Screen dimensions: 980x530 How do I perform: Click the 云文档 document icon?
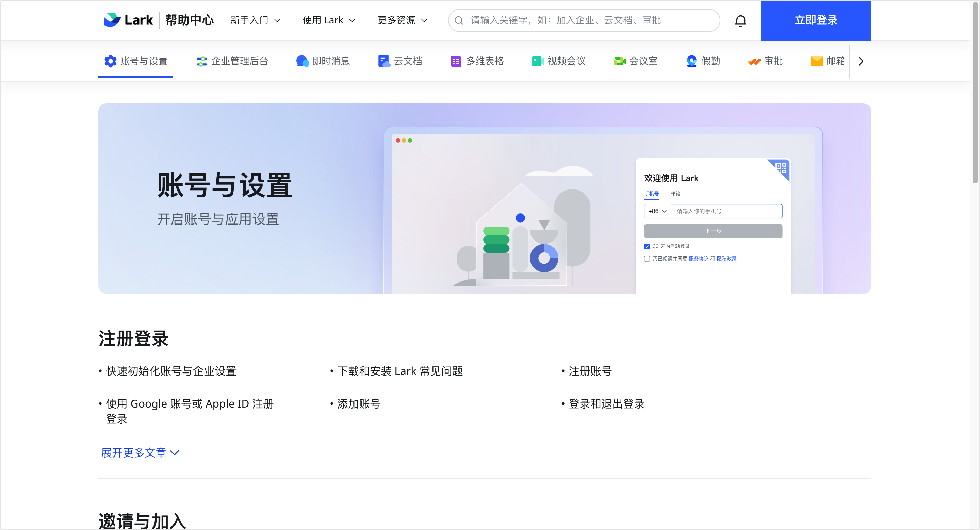tap(384, 61)
